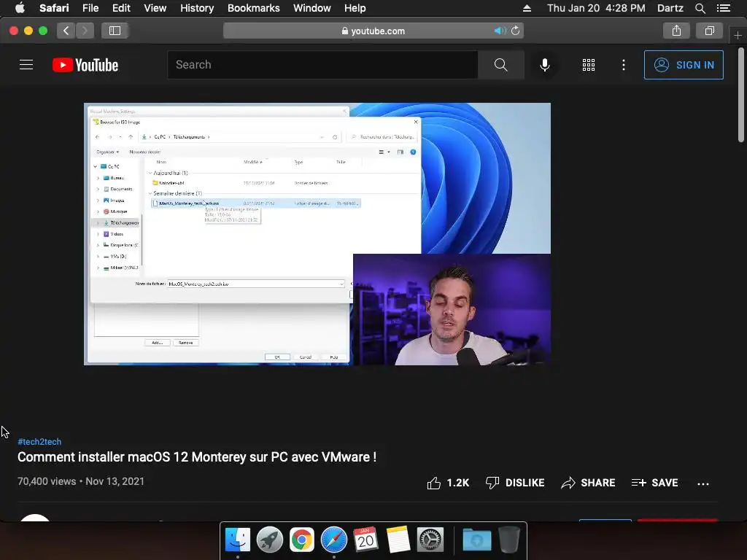Screen dimensions: 747x560
Task: Click the SIGN IN button
Action: pyautogui.click(x=683, y=65)
